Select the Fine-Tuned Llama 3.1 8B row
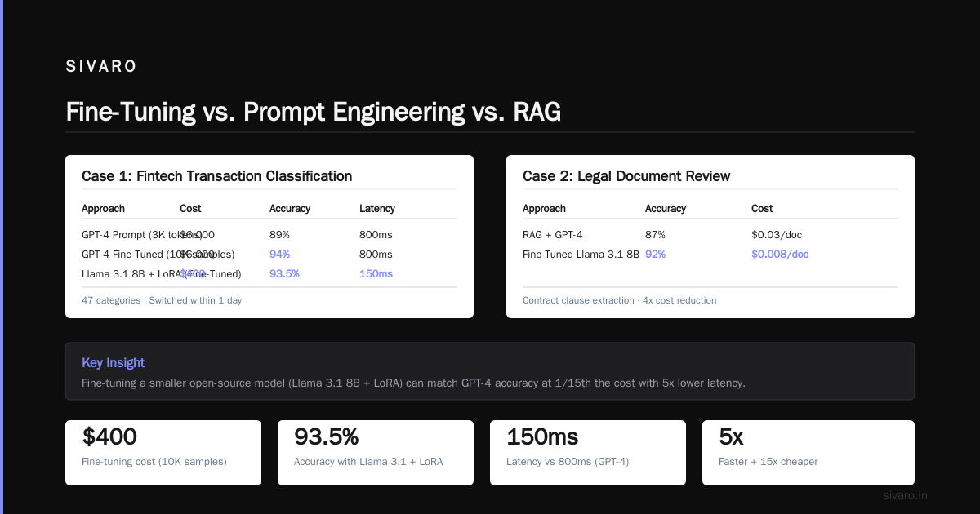 (710, 255)
